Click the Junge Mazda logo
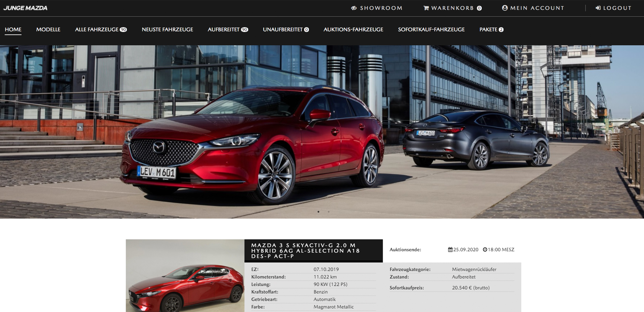Screen dimensions: 644x312 pyautogui.click(x=26, y=8)
